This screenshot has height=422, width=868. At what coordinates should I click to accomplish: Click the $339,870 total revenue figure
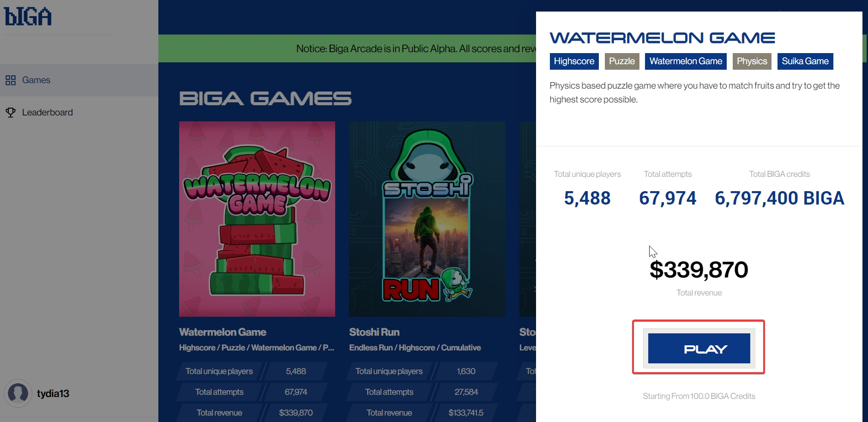coord(699,270)
